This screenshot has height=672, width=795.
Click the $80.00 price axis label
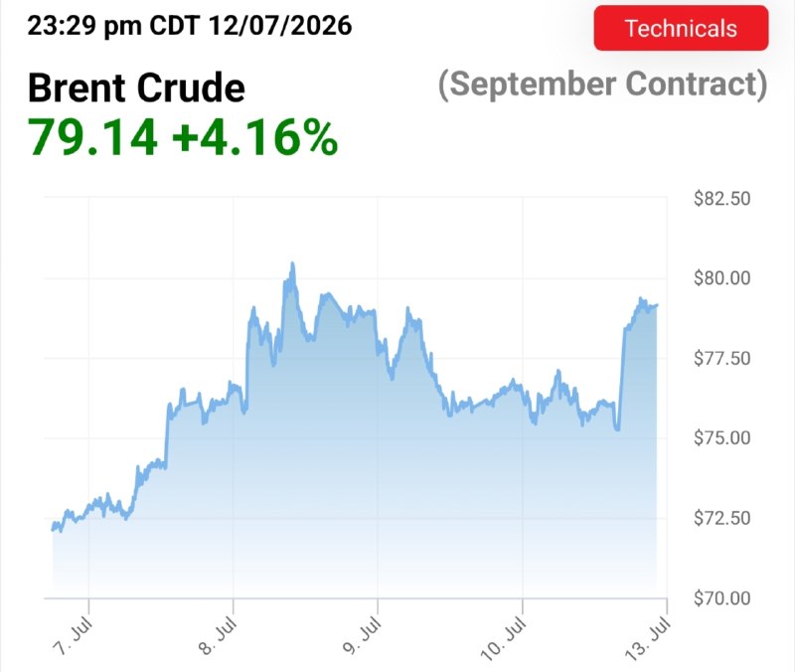722,278
